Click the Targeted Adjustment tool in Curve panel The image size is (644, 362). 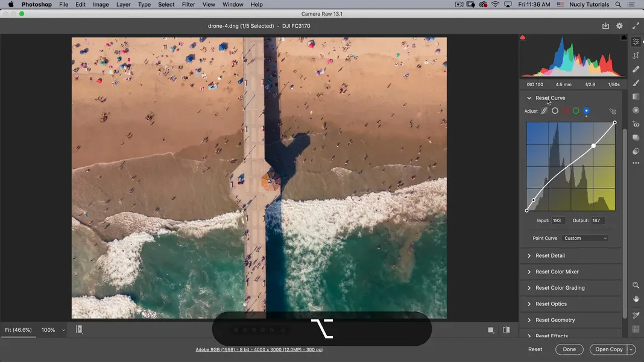tap(613, 111)
